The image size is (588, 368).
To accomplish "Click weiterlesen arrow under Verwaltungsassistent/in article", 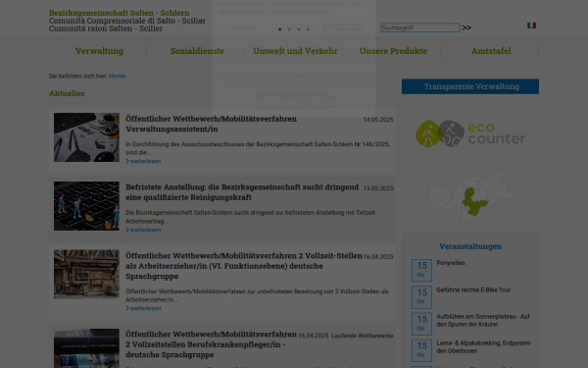I will [143, 161].
